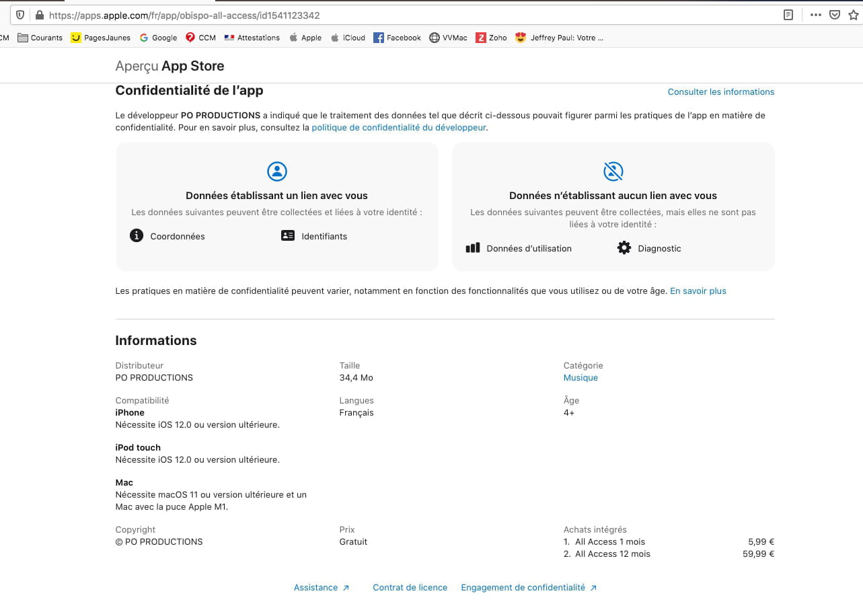Click the Français language value
The width and height of the screenshot is (863, 616).
(357, 413)
